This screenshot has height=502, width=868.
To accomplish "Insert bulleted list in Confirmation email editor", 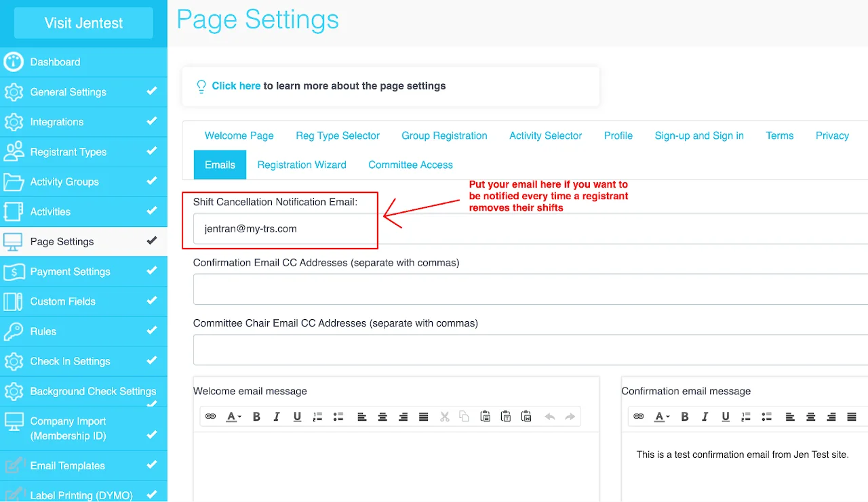I will tap(766, 417).
